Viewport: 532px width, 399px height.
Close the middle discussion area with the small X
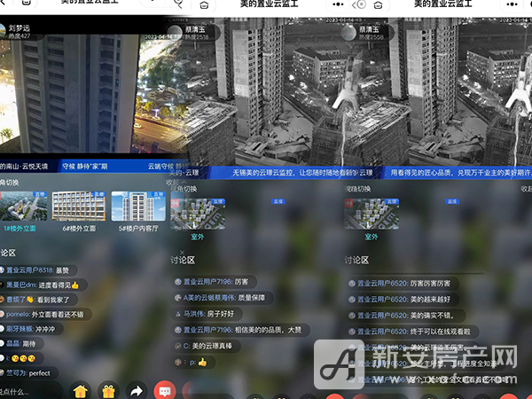point(182,252)
